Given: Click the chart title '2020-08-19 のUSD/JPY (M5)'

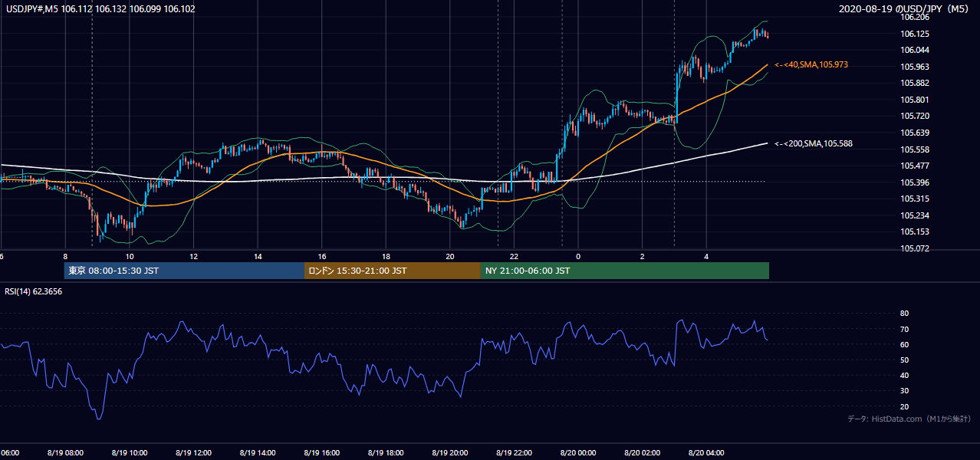Looking at the screenshot, I should click(905, 9).
